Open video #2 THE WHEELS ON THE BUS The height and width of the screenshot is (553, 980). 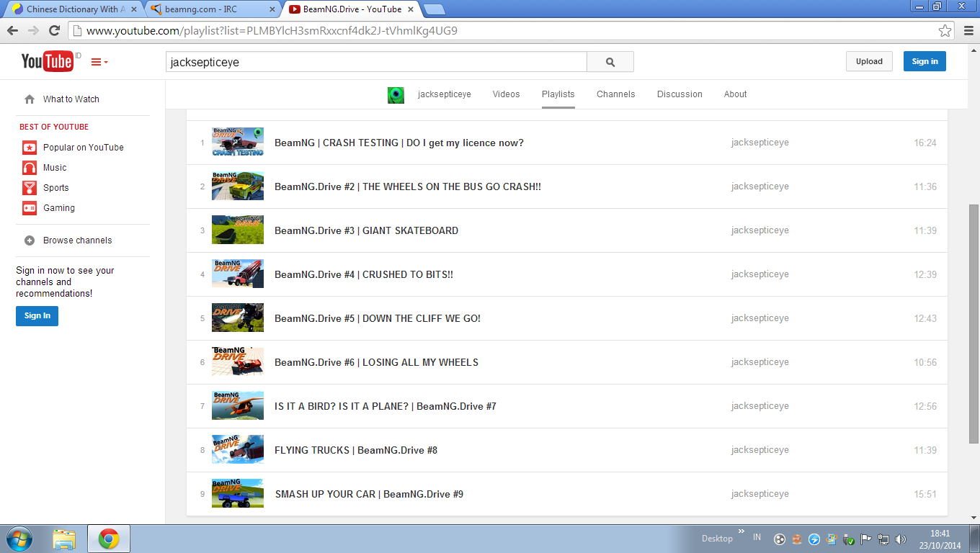tap(408, 187)
